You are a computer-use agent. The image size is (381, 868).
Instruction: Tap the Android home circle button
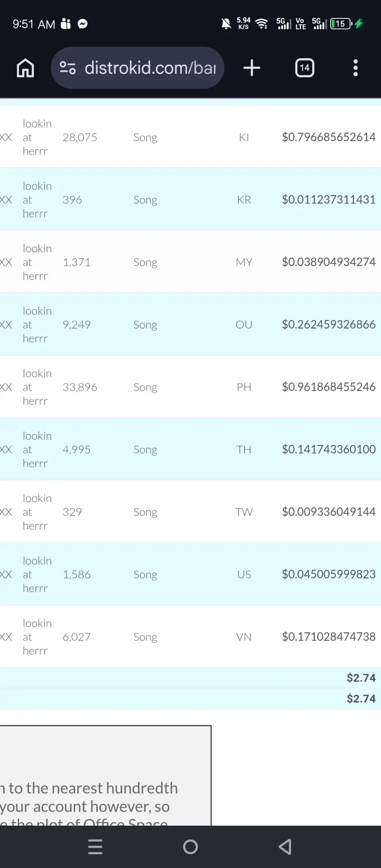[190, 847]
